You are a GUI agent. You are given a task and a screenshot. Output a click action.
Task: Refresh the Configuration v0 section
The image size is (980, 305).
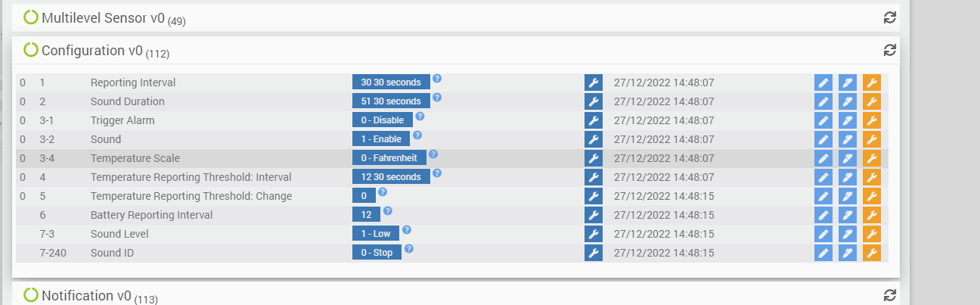tap(890, 50)
